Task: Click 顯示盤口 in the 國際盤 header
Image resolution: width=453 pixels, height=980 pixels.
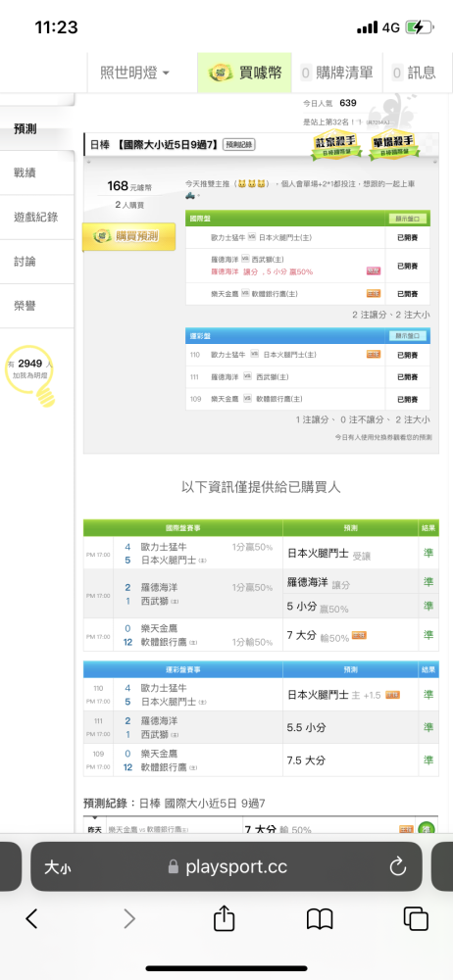Action: [408, 219]
